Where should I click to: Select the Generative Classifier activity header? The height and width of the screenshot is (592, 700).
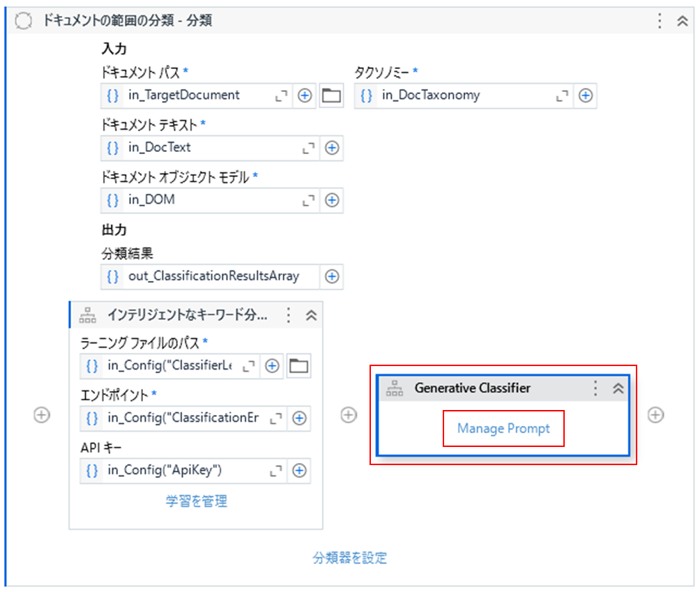(x=503, y=388)
